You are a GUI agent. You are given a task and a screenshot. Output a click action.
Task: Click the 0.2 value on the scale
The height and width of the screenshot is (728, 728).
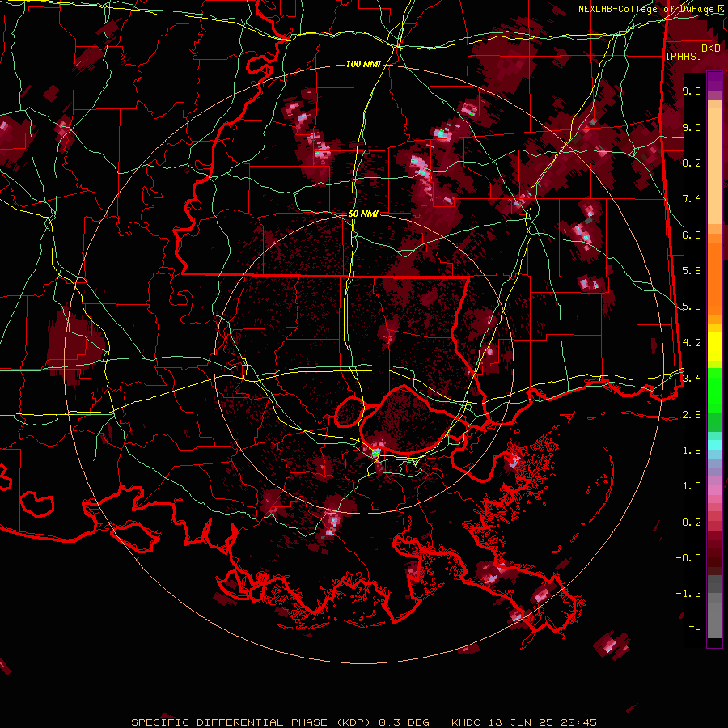[692, 523]
